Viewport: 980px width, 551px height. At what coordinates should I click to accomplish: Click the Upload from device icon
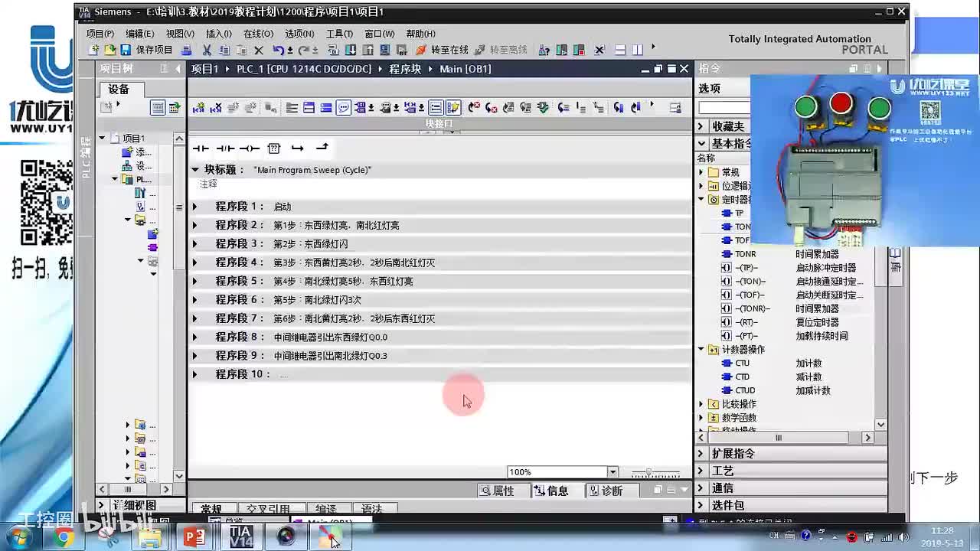pos(367,50)
